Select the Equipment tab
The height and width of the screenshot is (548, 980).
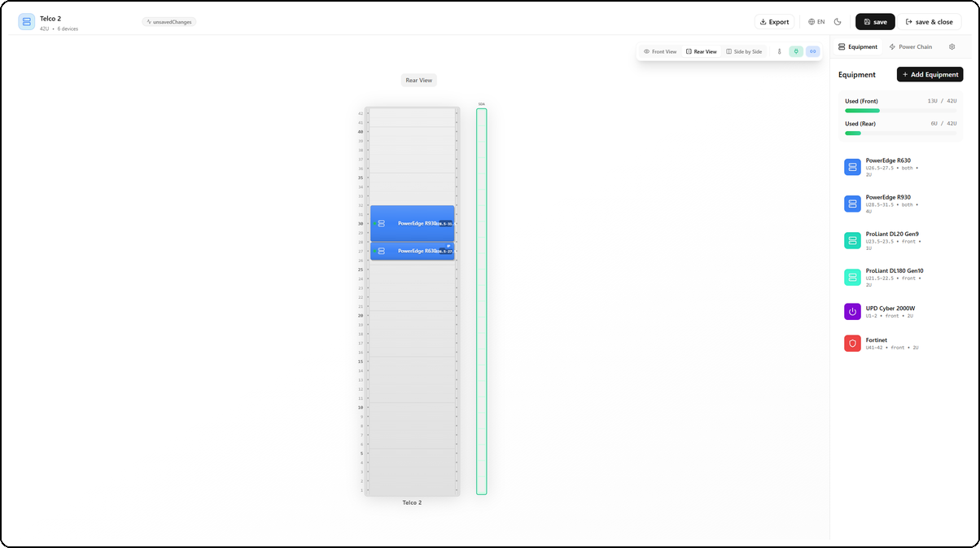point(858,46)
